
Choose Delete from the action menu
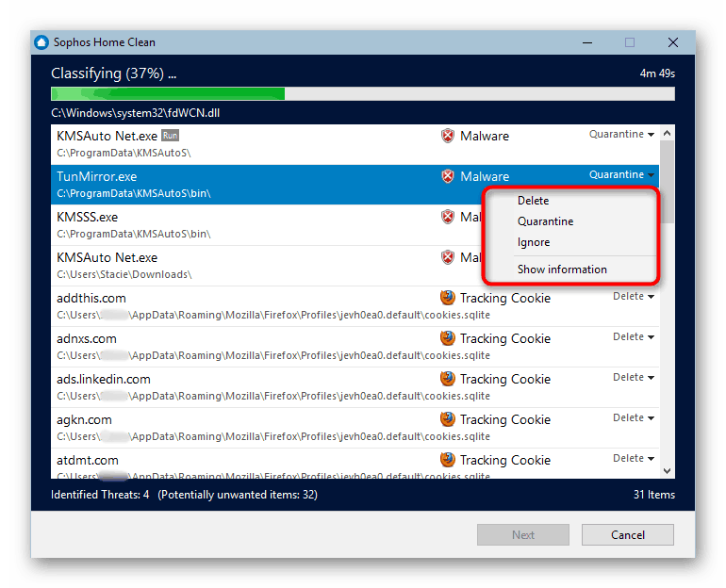coord(533,201)
